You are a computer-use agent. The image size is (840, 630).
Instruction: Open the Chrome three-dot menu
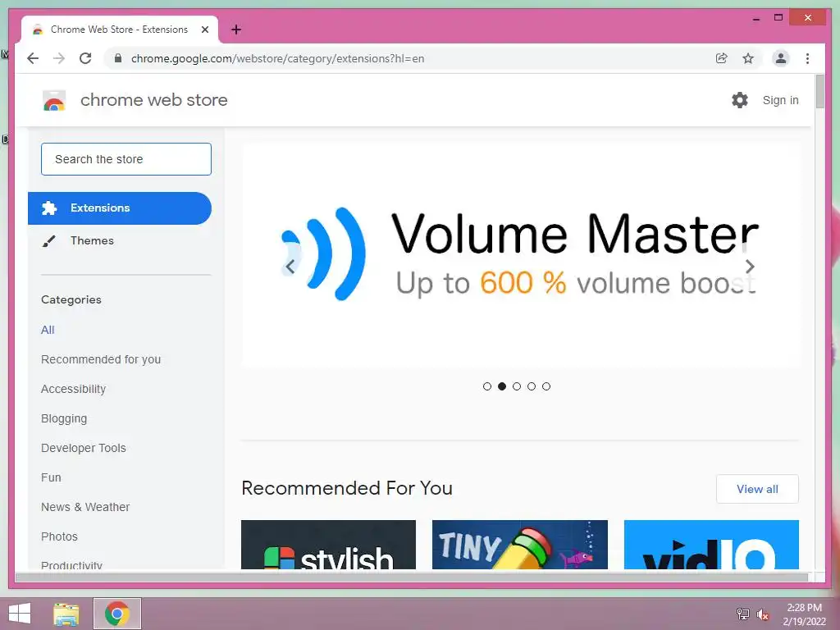807,58
